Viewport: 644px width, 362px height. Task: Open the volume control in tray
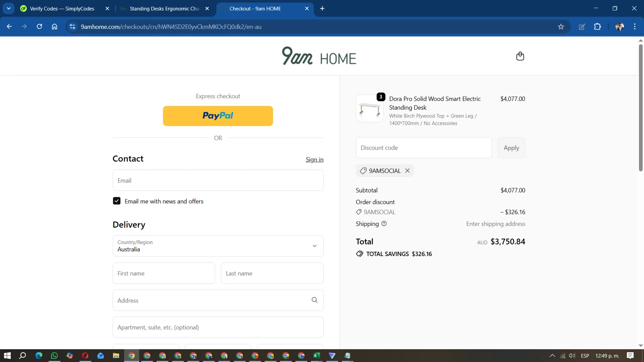[x=572, y=356]
